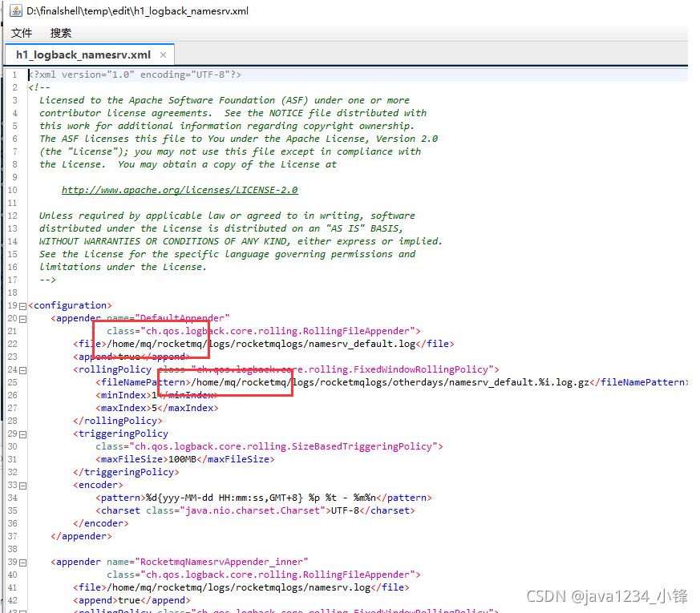Click the text "limitations under the License."
The image size is (700, 613).
[x=123, y=267]
